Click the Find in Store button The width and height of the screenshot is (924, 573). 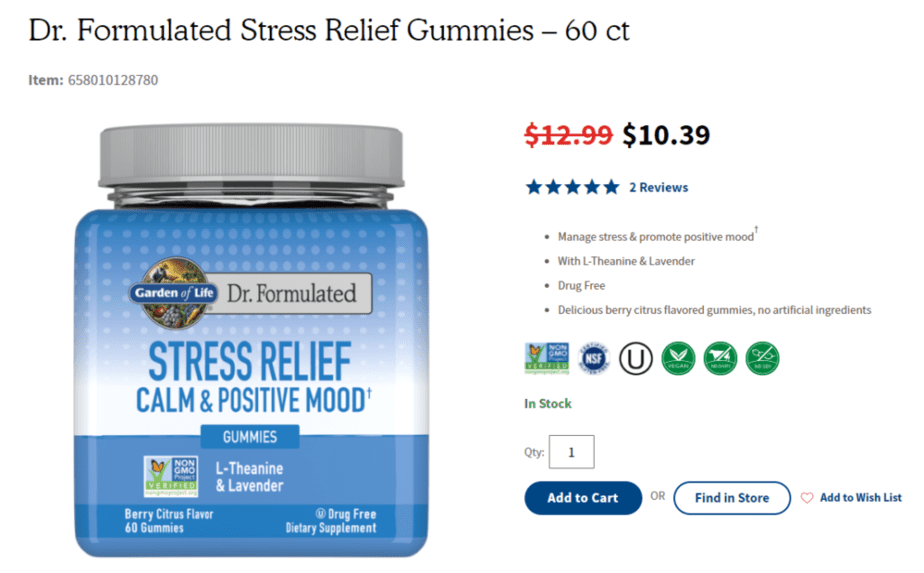pyautogui.click(x=732, y=498)
